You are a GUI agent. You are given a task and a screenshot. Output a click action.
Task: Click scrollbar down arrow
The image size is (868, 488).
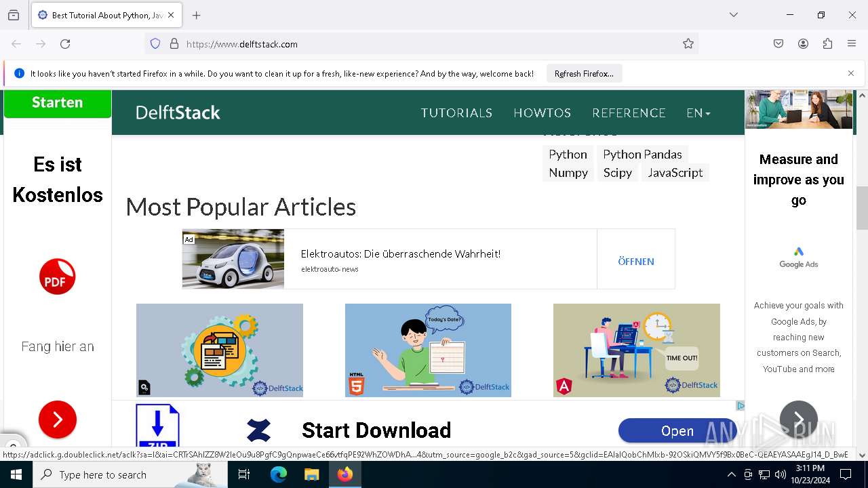click(862, 455)
